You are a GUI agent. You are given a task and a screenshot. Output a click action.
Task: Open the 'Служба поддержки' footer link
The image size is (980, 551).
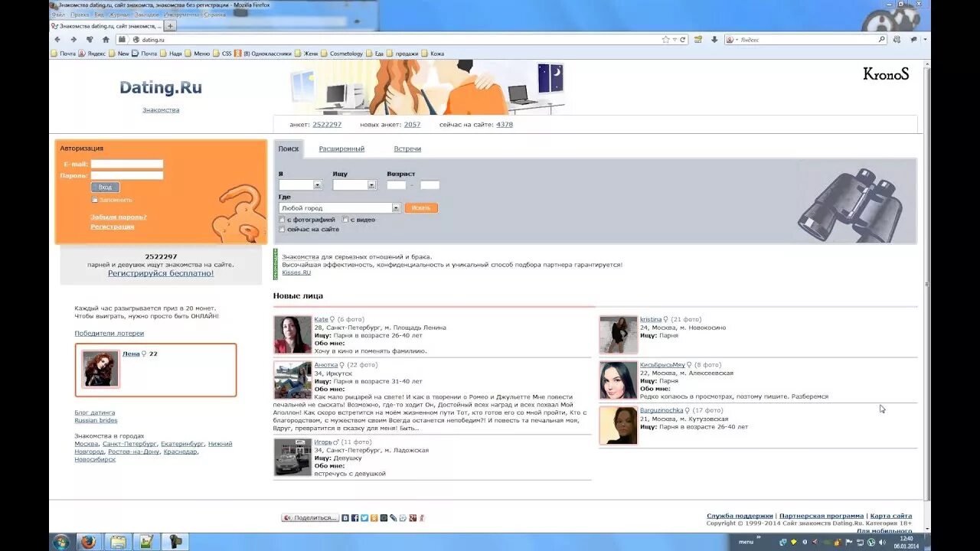pyautogui.click(x=740, y=516)
